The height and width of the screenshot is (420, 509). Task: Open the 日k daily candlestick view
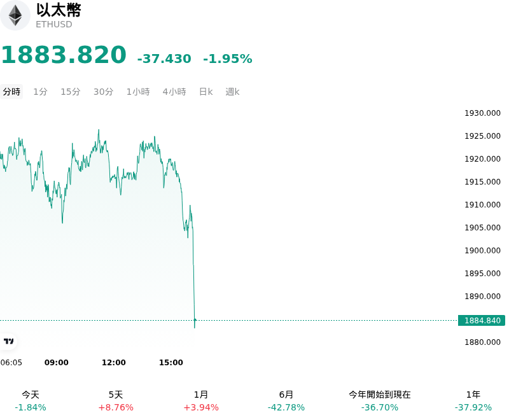click(x=206, y=92)
